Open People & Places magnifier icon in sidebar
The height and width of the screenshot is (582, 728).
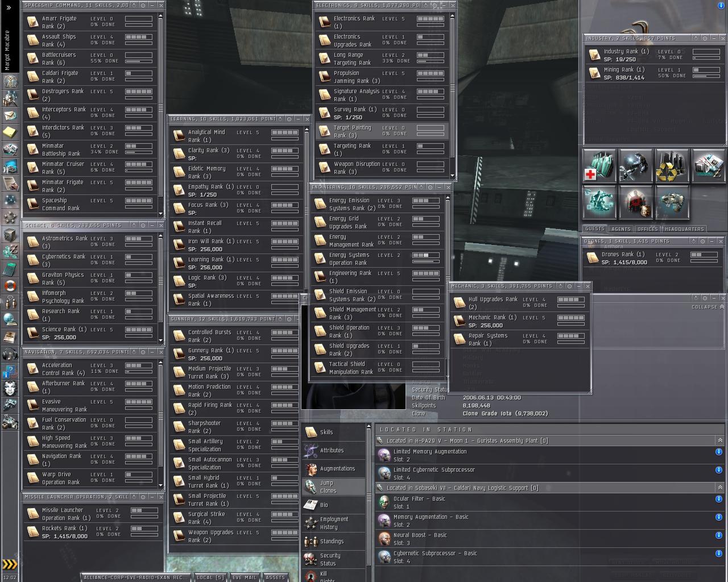click(x=10, y=98)
